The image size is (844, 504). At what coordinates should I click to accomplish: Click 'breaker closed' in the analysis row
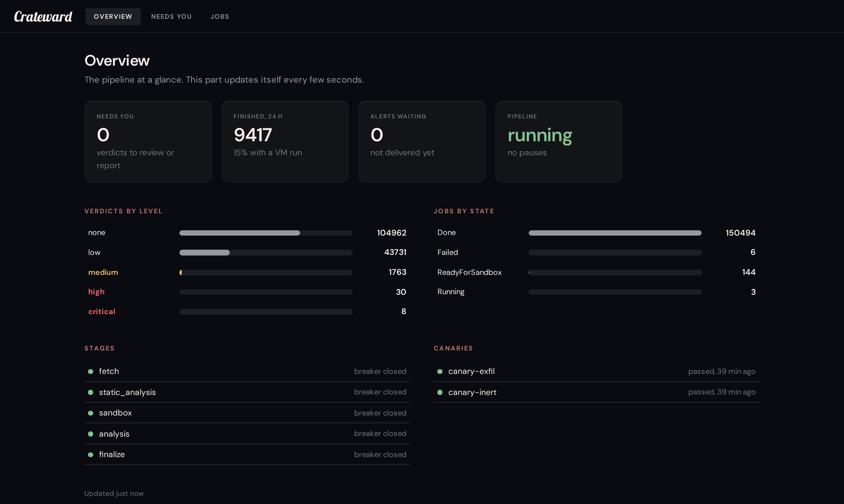(380, 433)
